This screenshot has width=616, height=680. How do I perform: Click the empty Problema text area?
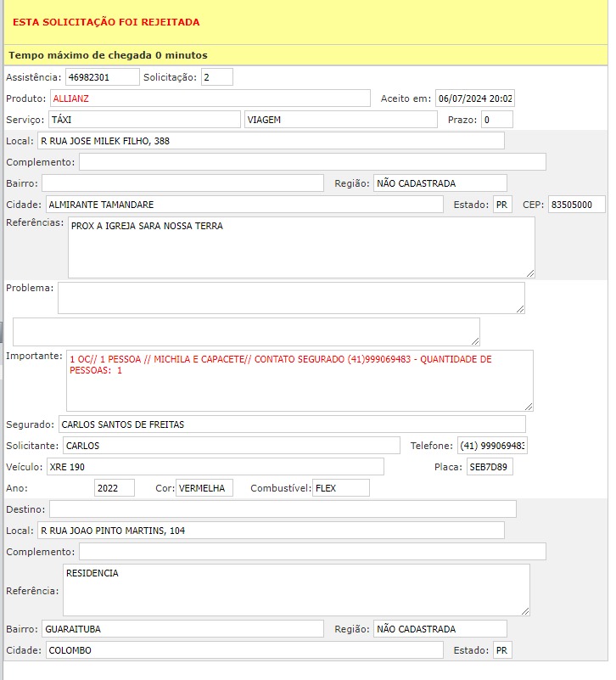(291, 298)
